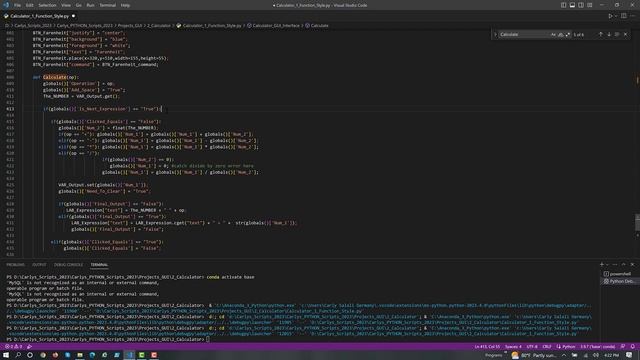Click the debug run icon in status bar
The image size is (640, 360).
[x=29, y=347]
